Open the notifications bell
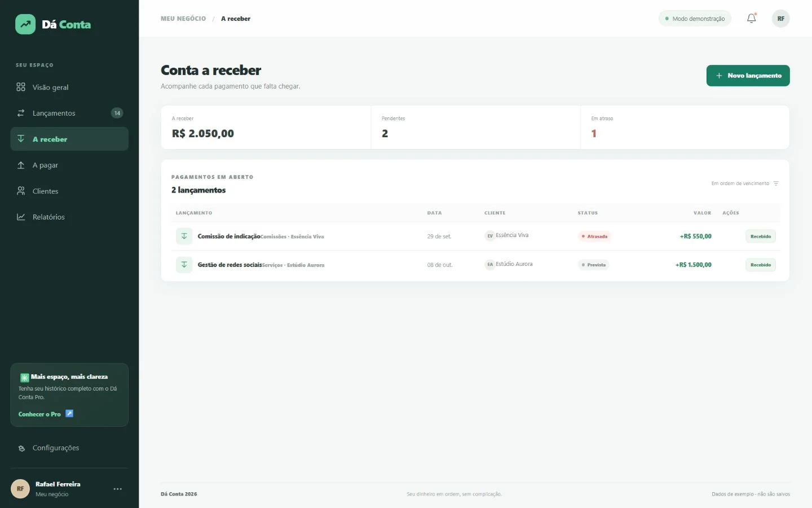The height and width of the screenshot is (508, 812). (752, 19)
